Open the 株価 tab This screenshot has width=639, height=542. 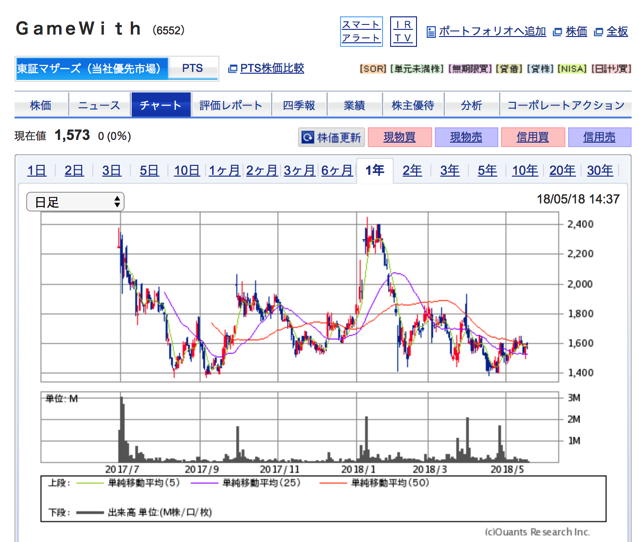[41, 105]
